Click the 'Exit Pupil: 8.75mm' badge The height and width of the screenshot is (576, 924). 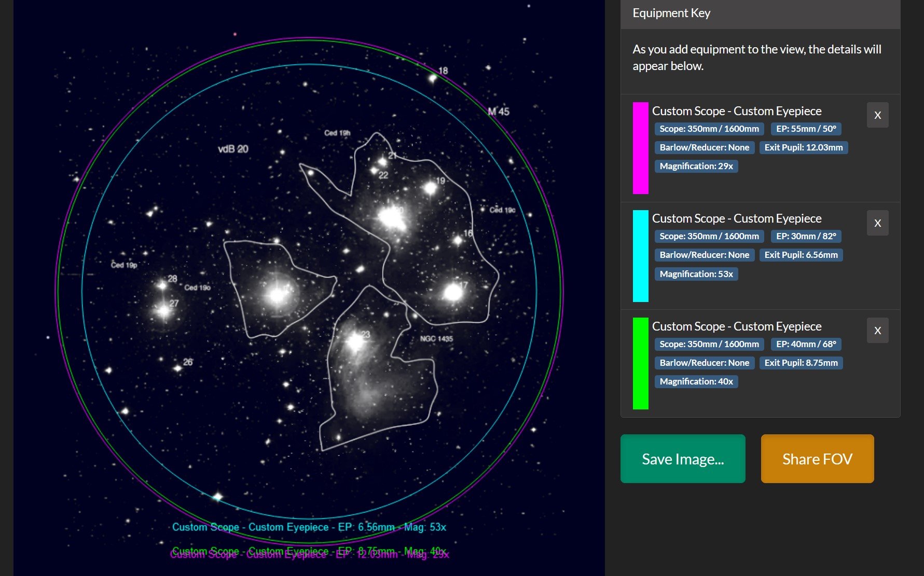click(801, 363)
